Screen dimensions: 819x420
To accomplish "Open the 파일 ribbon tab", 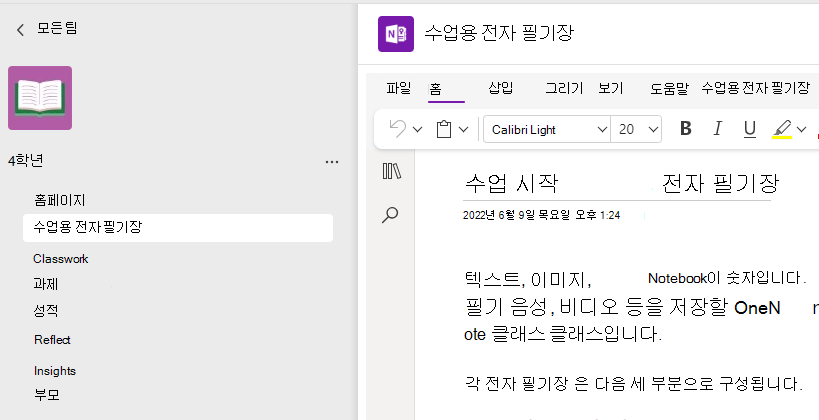I will (x=399, y=88).
